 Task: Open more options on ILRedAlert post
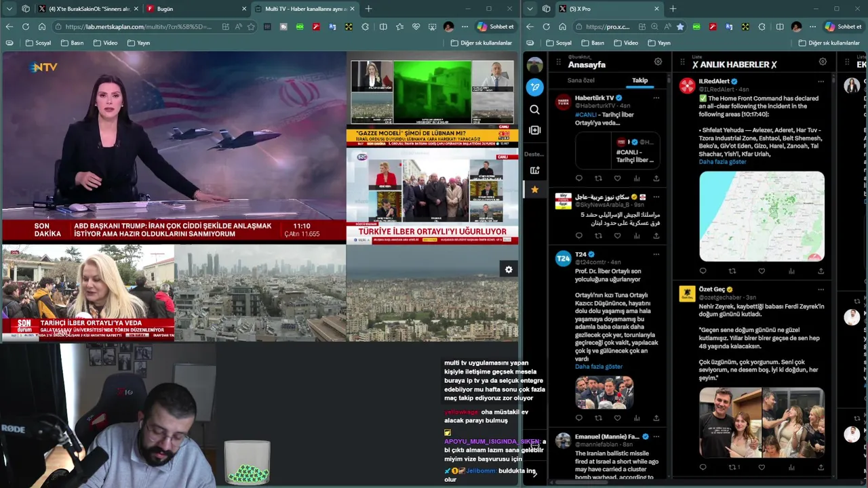(x=821, y=81)
